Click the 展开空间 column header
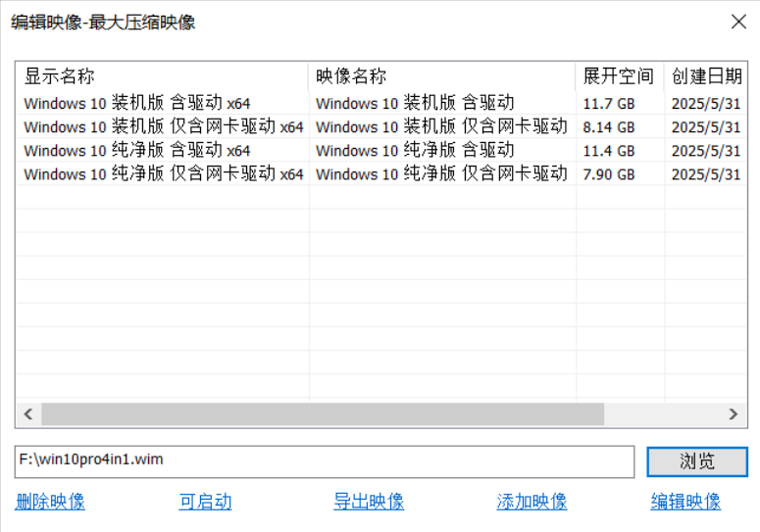The width and height of the screenshot is (760, 532). click(x=620, y=76)
